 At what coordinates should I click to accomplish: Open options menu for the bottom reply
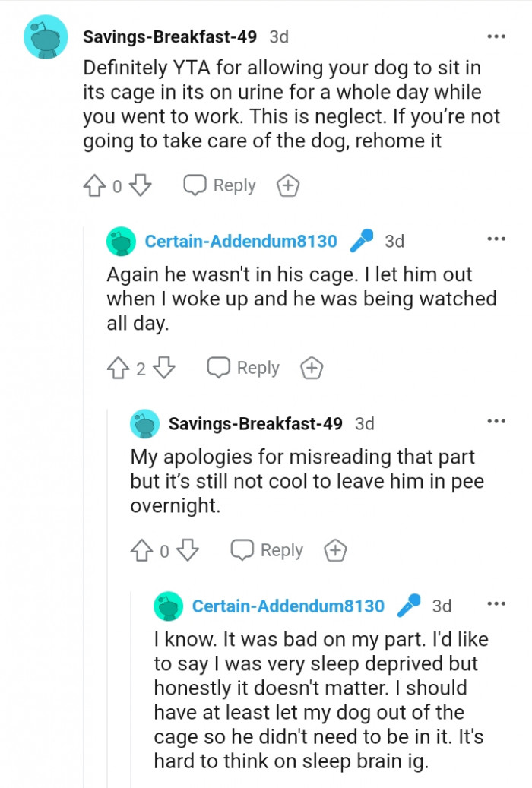point(496,603)
